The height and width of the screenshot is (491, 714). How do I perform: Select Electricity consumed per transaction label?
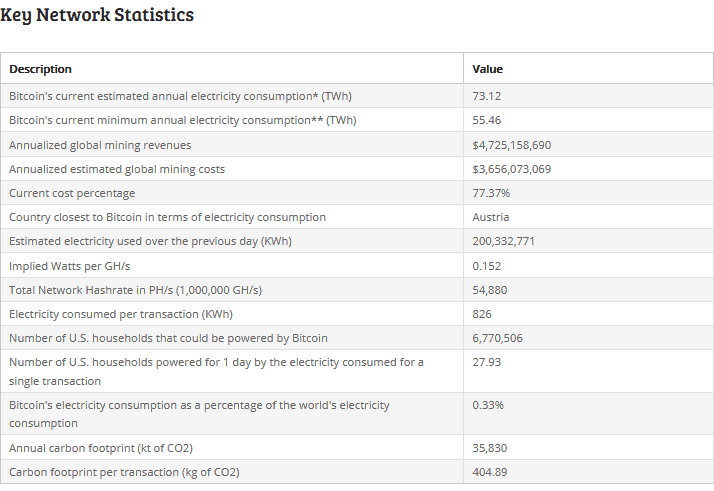point(121,314)
